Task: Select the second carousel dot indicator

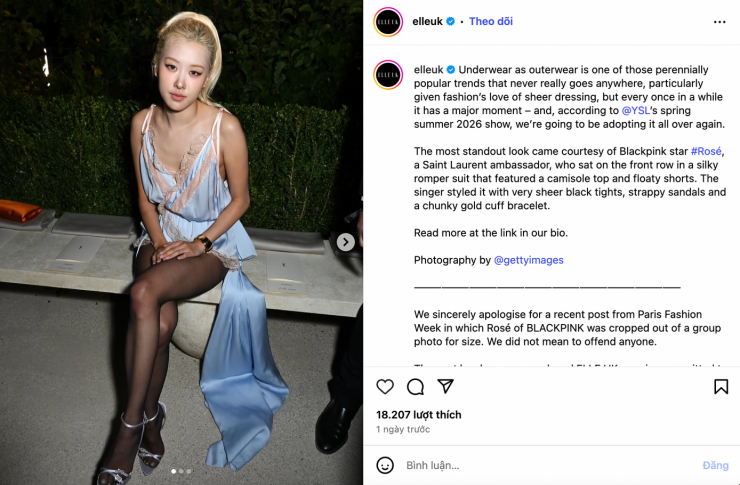Action: pos(181,471)
